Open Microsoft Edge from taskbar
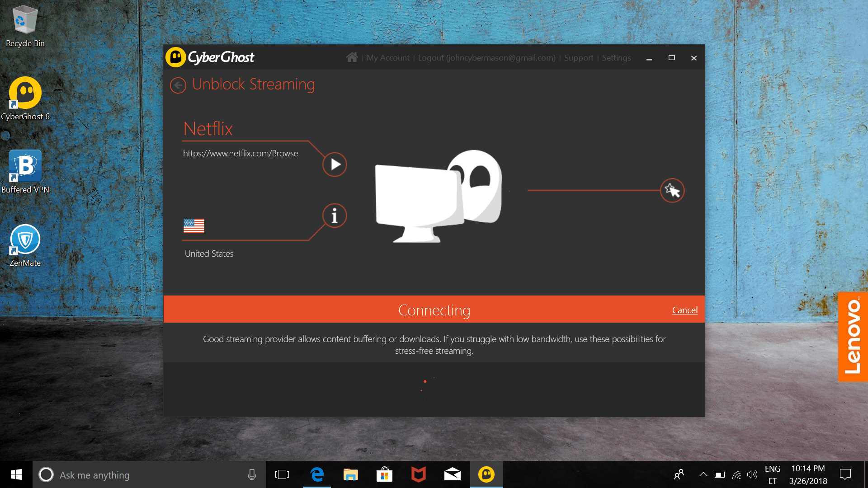The image size is (868, 488). 317,474
